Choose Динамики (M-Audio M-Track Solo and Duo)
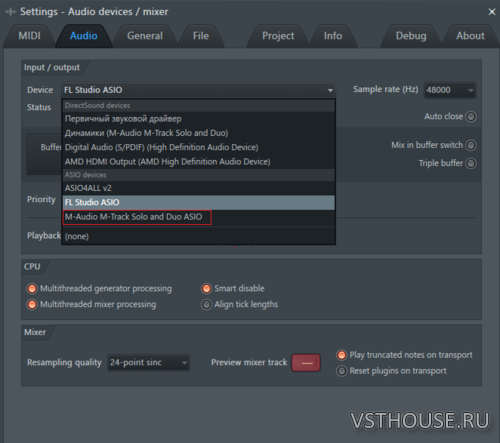The height and width of the screenshot is (443, 500). point(199,133)
